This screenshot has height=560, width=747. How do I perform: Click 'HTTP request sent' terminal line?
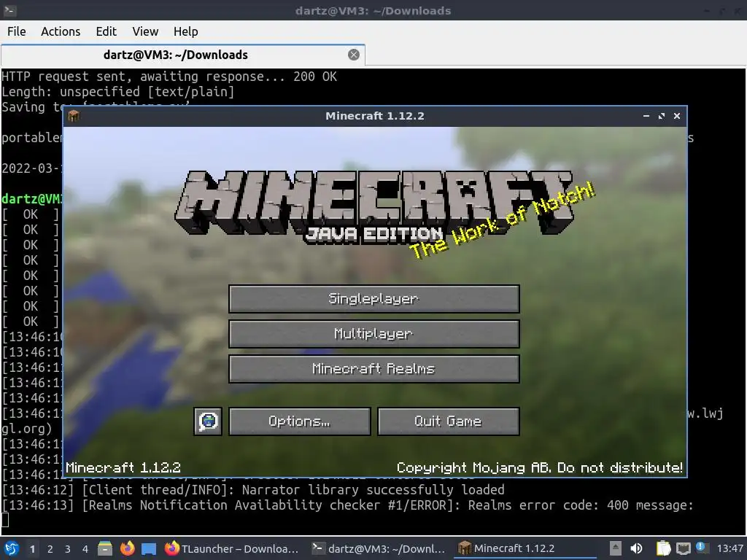click(x=169, y=77)
